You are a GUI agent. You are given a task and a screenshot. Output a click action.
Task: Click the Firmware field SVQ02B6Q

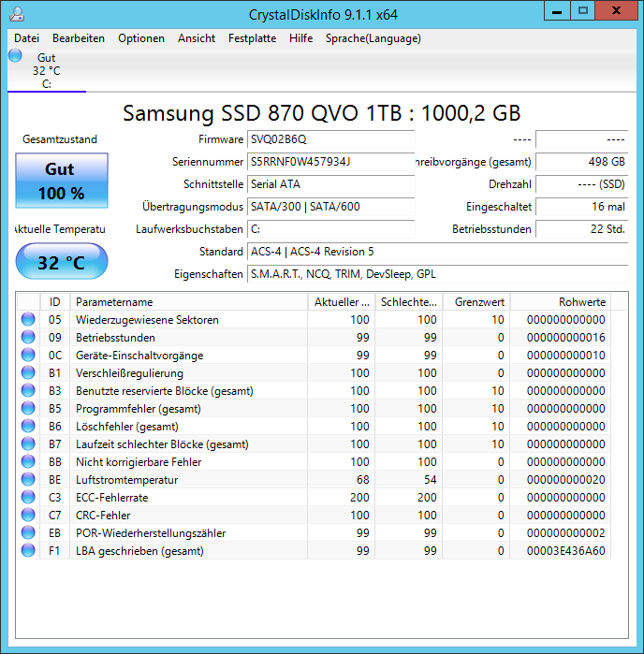pyautogui.click(x=331, y=139)
